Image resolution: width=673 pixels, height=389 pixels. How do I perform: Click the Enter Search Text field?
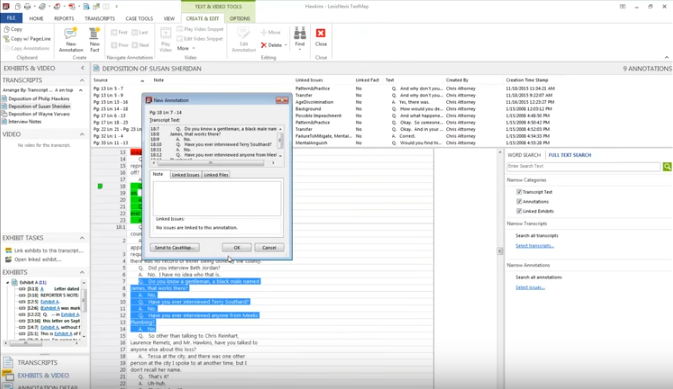583,166
